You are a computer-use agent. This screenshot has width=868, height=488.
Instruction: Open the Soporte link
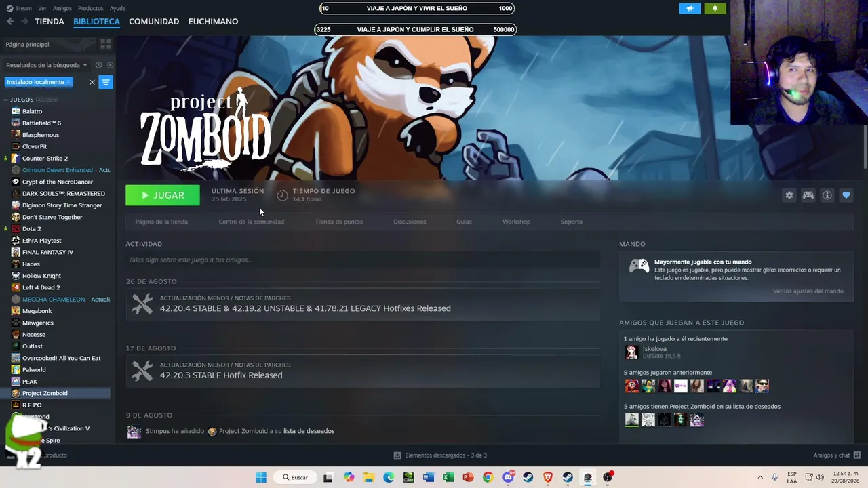click(572, 222)
